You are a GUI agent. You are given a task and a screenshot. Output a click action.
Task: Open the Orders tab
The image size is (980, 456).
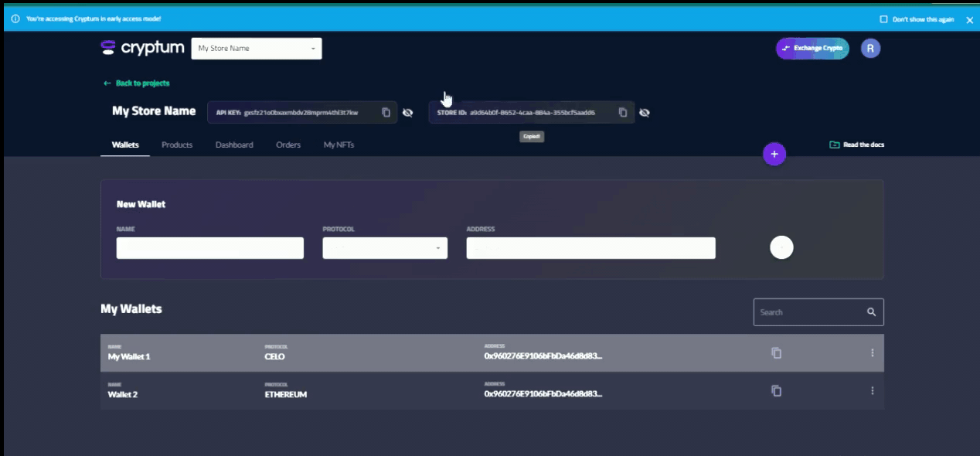point(288,145)
